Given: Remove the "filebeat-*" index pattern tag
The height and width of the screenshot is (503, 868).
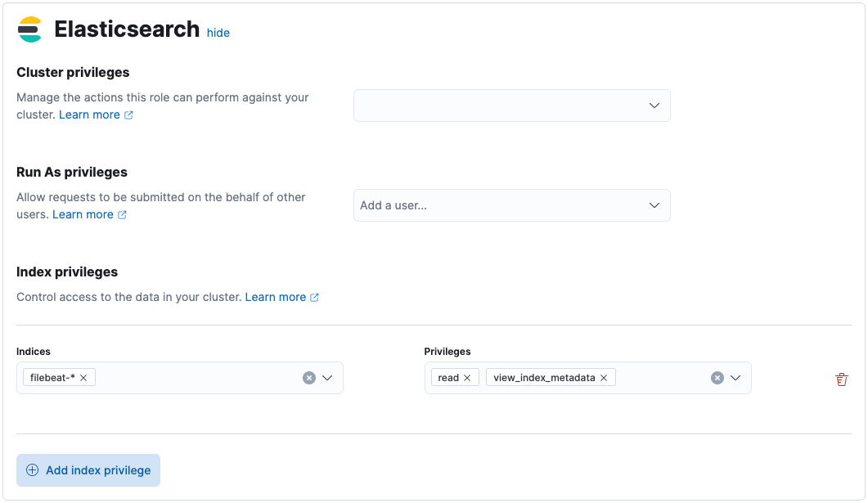Looking at the screenshot, I should [x=85, y=377].
